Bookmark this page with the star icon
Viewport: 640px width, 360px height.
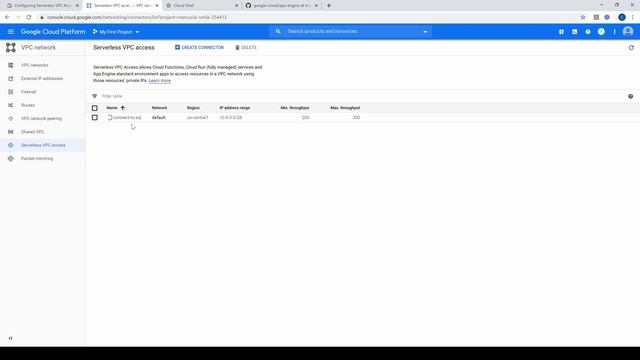coord(583,17)
